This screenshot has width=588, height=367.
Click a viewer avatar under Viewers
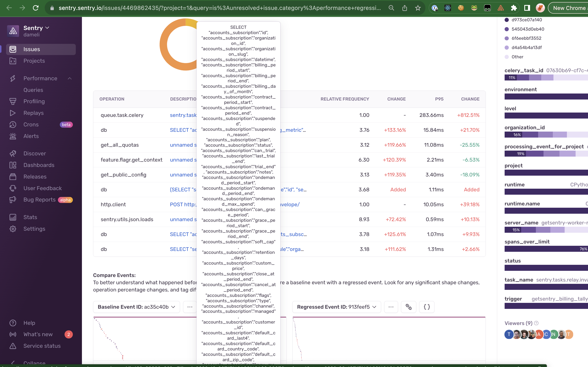pos(509,334)
